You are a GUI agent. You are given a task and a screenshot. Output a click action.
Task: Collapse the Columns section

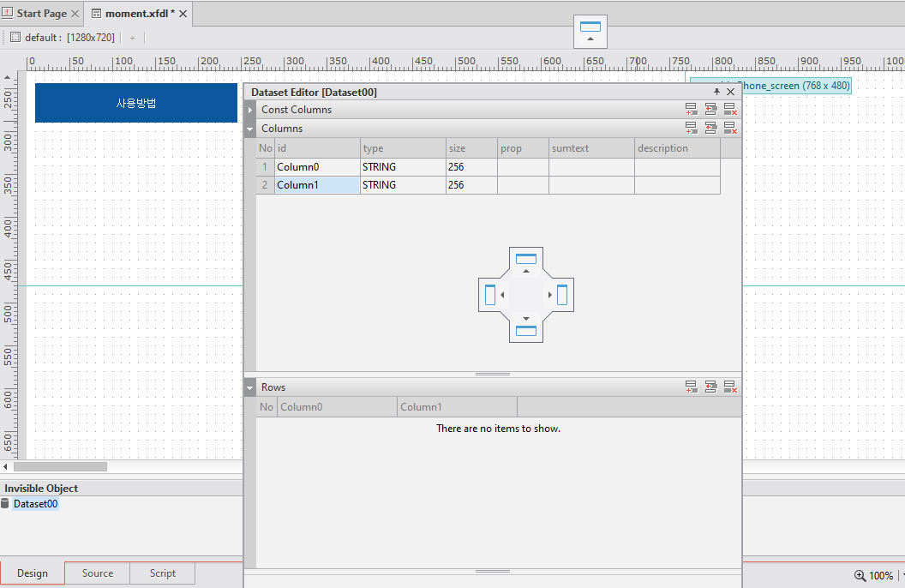pyautogui.click(x=250, y=129)
